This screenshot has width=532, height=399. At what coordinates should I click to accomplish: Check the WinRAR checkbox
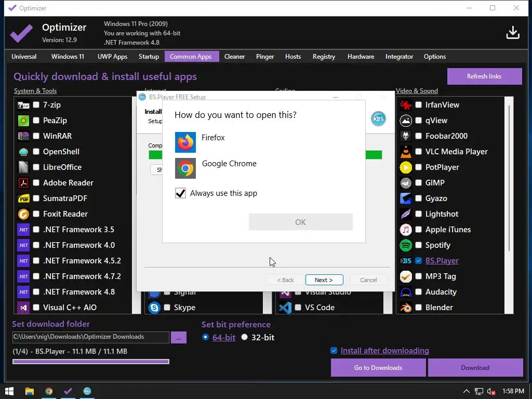36,136
